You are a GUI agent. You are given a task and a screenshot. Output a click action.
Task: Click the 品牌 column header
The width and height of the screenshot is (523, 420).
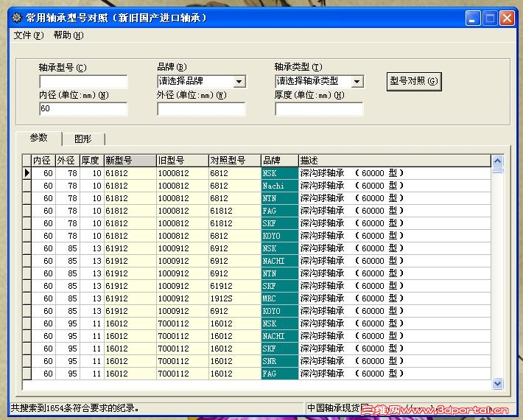279,161
